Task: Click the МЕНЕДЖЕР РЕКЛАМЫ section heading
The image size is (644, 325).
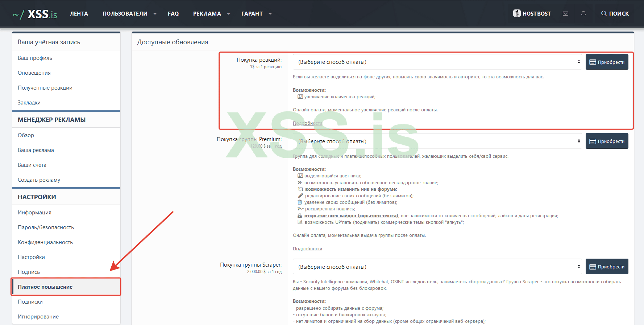Action: click(x=51, y=120)
